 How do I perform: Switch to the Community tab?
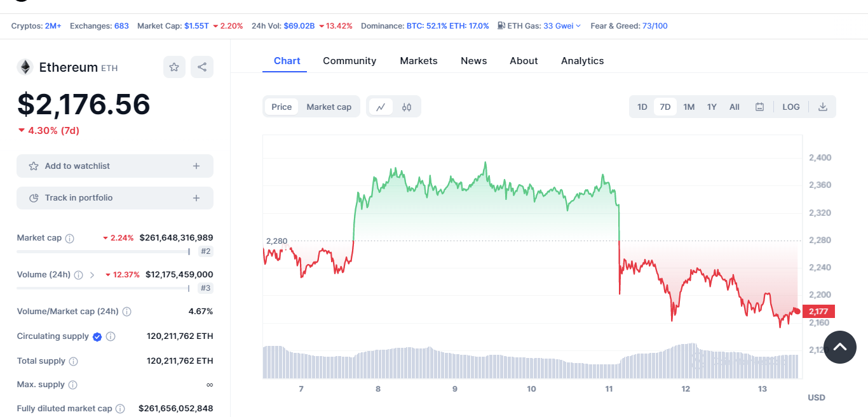pyautogui.click(x=349, y=61)
